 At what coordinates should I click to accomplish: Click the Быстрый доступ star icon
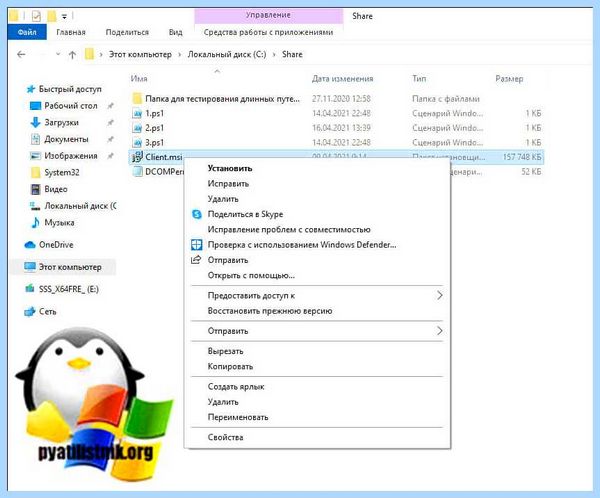31,89
